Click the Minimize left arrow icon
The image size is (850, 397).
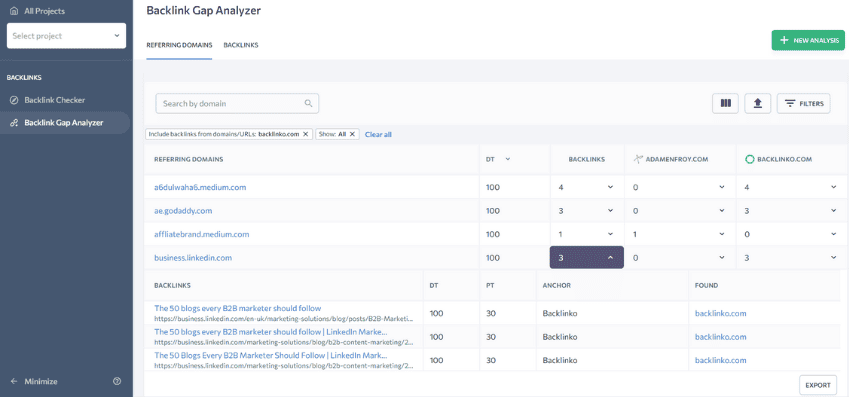pos(14,381)
